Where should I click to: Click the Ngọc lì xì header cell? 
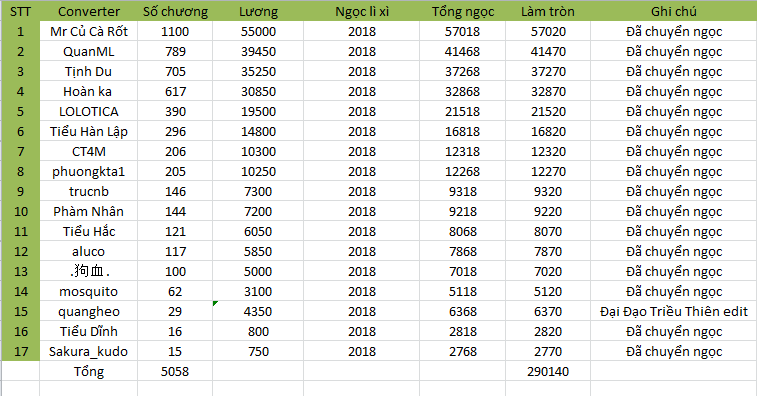click(362, 11)
